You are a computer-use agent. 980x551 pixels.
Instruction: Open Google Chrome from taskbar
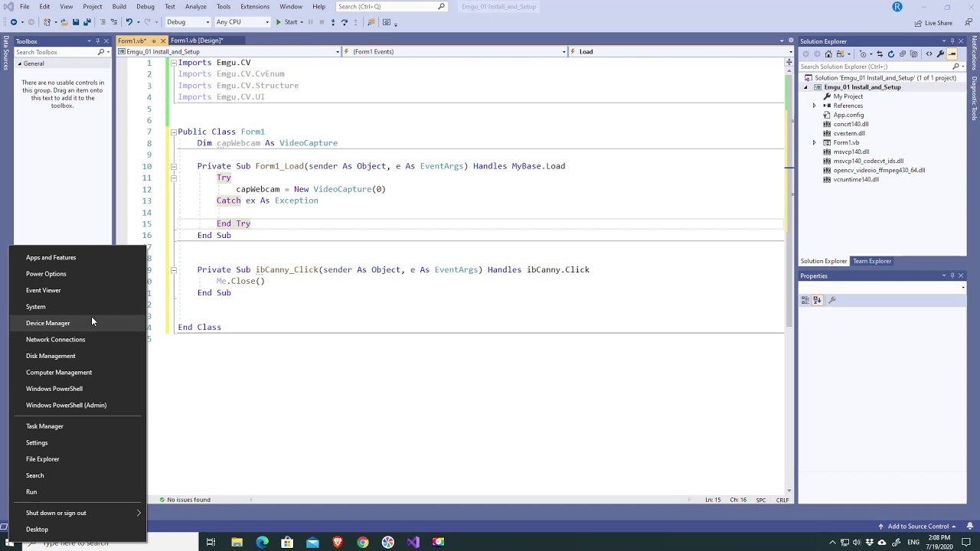click(363, 542)
